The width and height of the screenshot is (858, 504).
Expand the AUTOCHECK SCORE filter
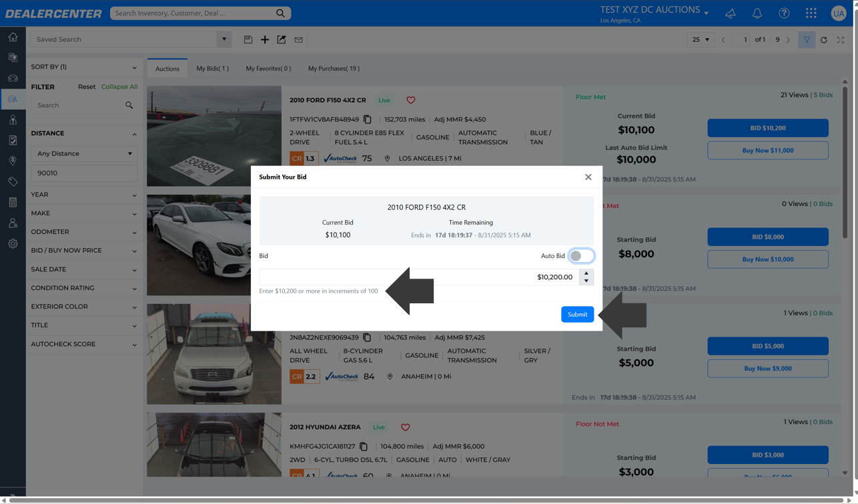coord(84,344)
